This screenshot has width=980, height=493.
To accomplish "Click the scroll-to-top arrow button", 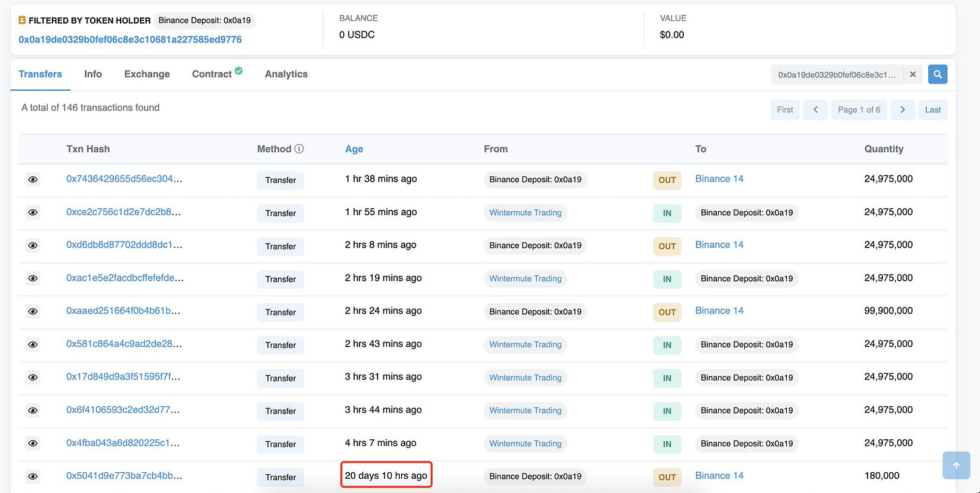I will coord(956,465).
